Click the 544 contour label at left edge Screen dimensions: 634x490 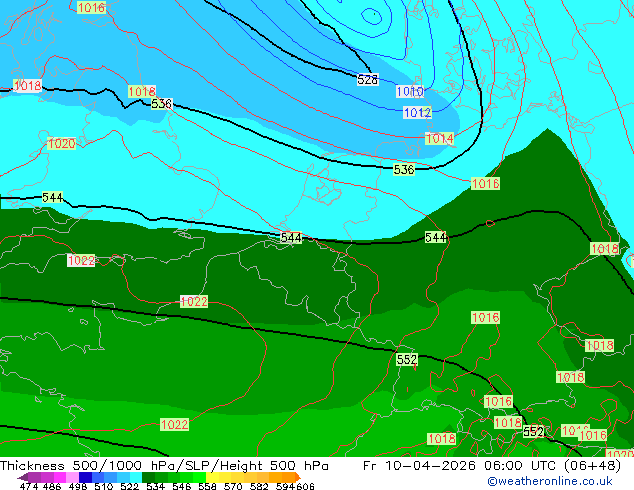tap(53, 197)
